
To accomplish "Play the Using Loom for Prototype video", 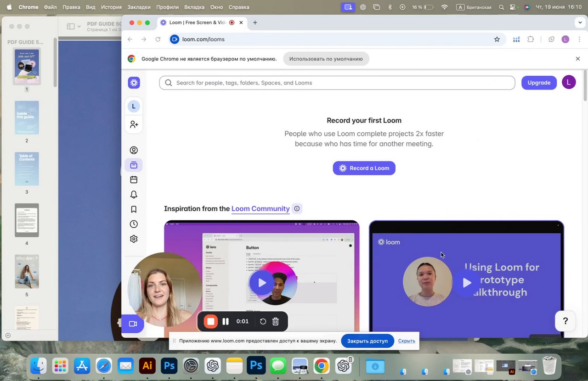I will (x=467, y=283).
